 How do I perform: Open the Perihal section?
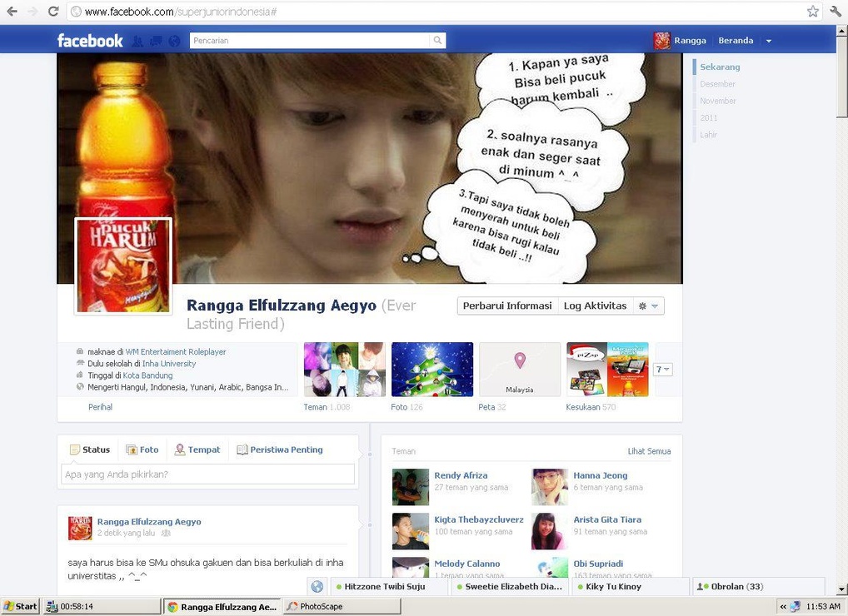(x=101, y=407)
